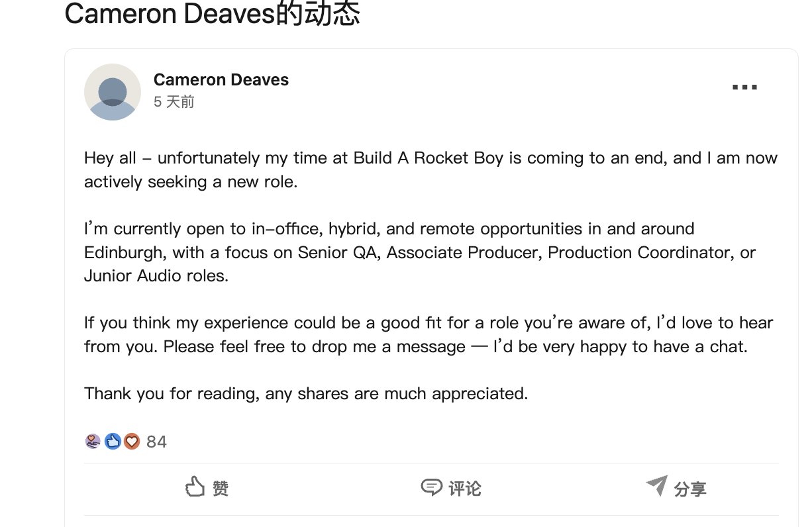Click the Senior QA role text in post
The width and height of the screenshot is (812, 527).
point(339,253)
